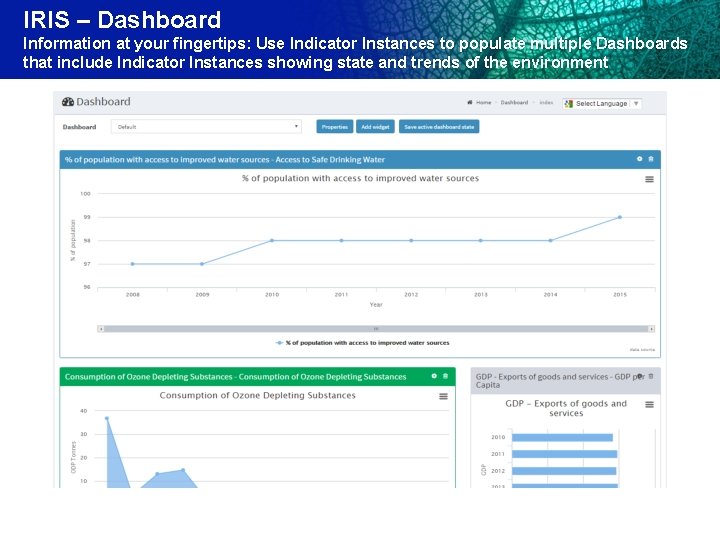Click the 'GDP – Exports of goods and services' chart title
The width and height of the screenshot is (720, 540).
(566, 408)
